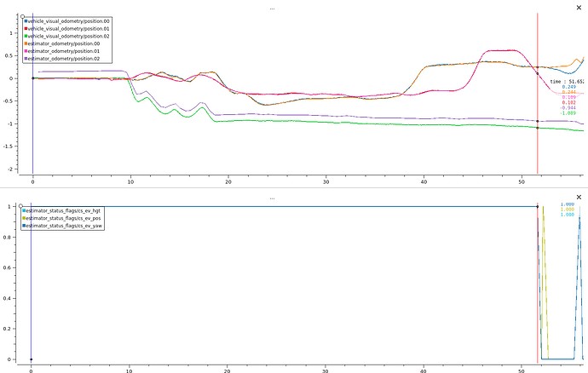Click the blue vertical marker in top plot

tap(32, 94)
